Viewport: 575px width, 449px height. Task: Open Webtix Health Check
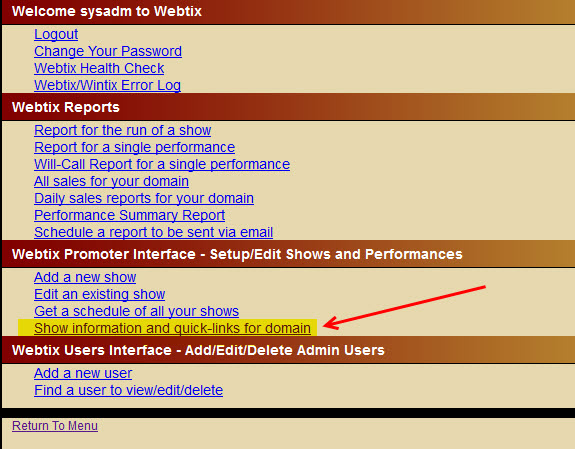[x=99, y=68]
